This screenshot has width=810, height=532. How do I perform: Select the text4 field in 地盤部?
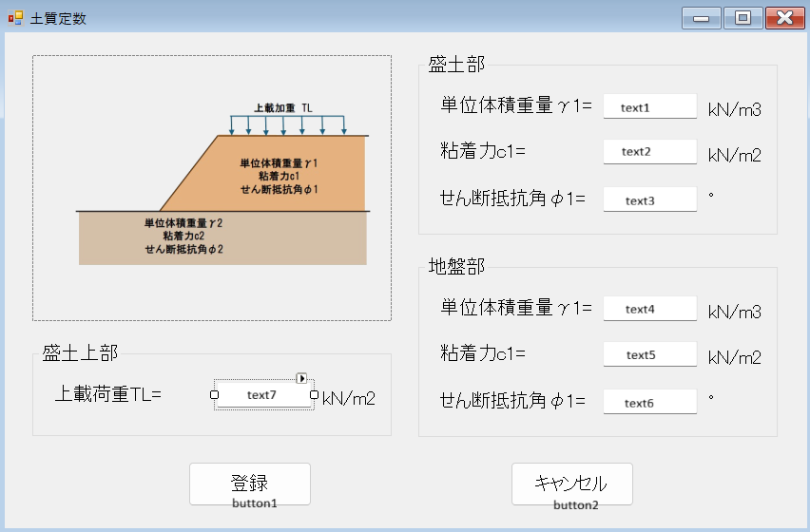coord(649,309)
